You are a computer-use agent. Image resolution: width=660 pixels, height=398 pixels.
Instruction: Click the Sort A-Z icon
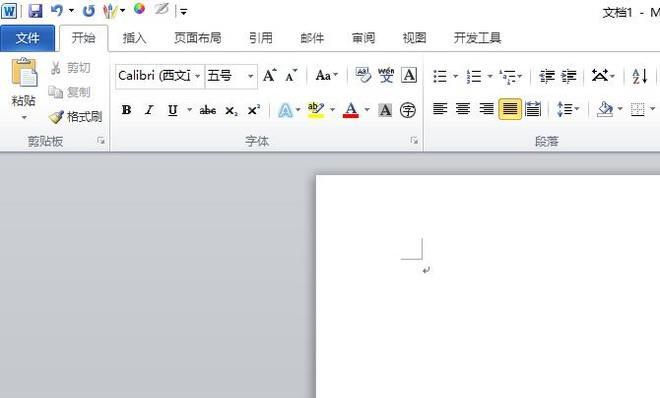pos(639,76)
